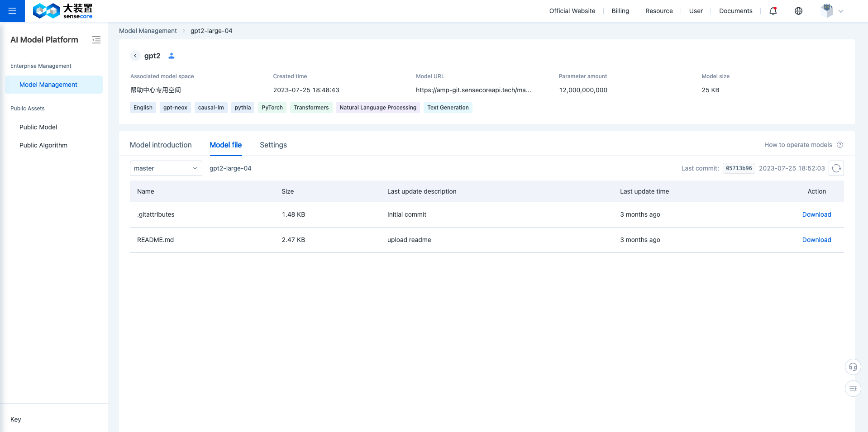868x432 pixels.
Task: Click the user avatar picture
Action: tap(827, 11)
